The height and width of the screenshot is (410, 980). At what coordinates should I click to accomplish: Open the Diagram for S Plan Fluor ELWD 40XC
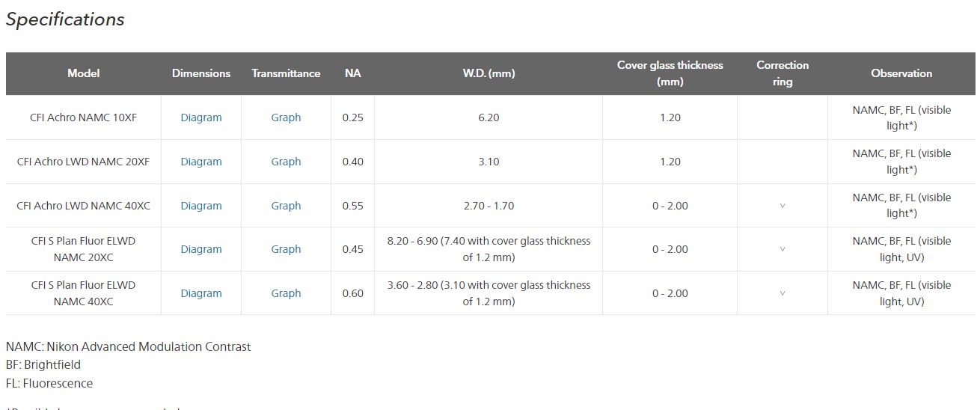(201, 293)
